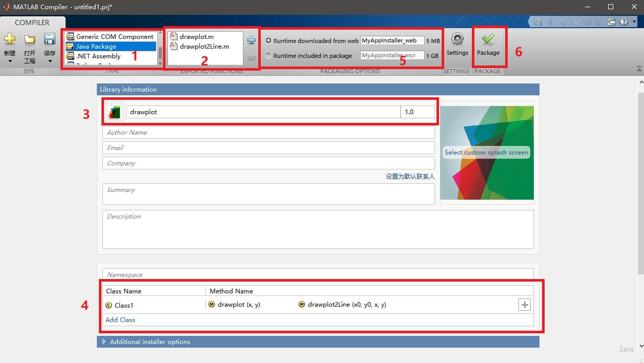Collapse the ribbon toolstrip arrow
Screen dimensions: 644x363
click(x=639, y=69)
